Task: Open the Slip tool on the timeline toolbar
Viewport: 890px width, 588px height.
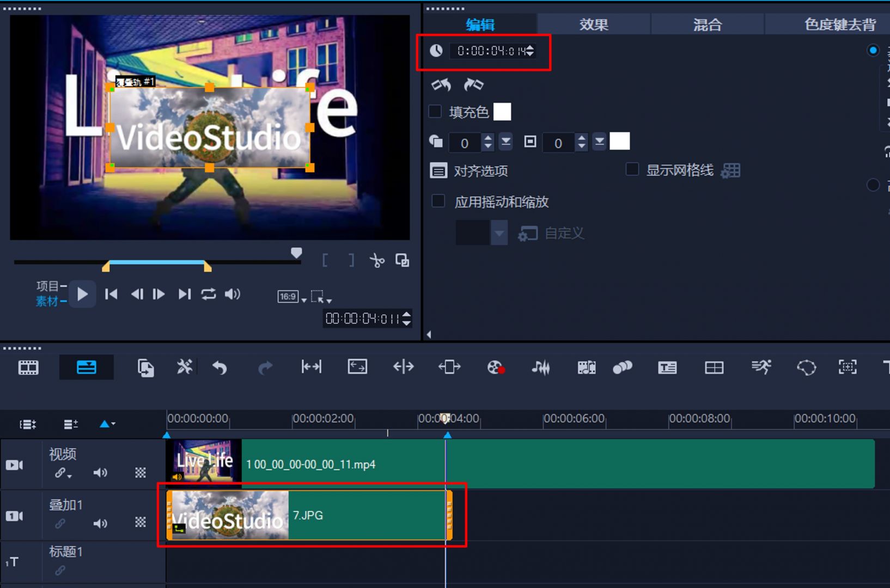Action: point(357,367)
